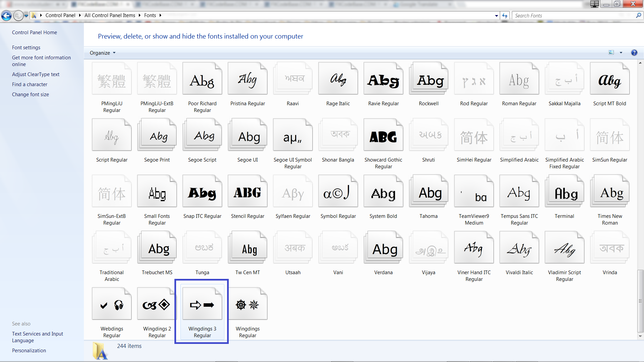Go back with the Back arrow button
644x362 pixels.
pos(6,15)
